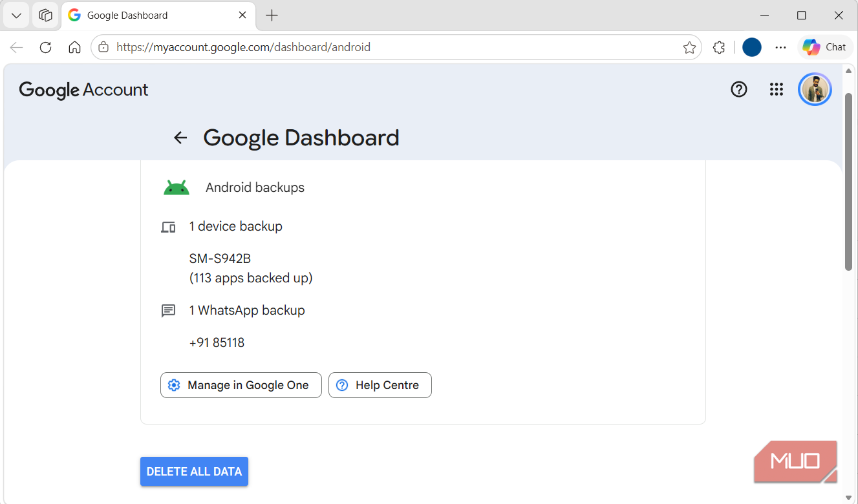Click the '1 device backup' label
Screen dimensions: 858x504
tap(235, 227)
